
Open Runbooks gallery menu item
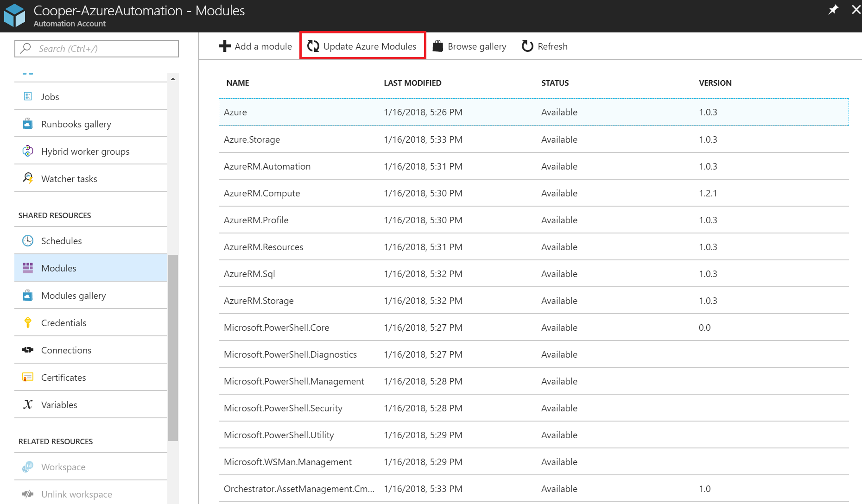91,124
